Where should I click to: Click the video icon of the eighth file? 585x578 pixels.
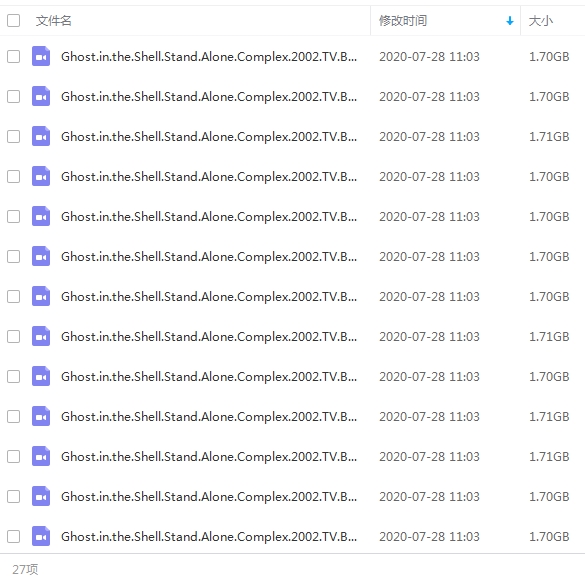point(41,336)
